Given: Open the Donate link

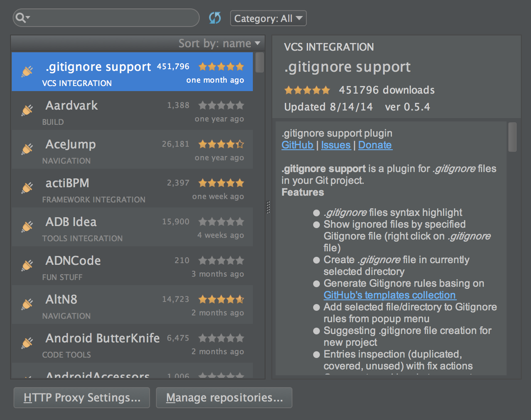Looking at the screenshot, I should point(375,145).
